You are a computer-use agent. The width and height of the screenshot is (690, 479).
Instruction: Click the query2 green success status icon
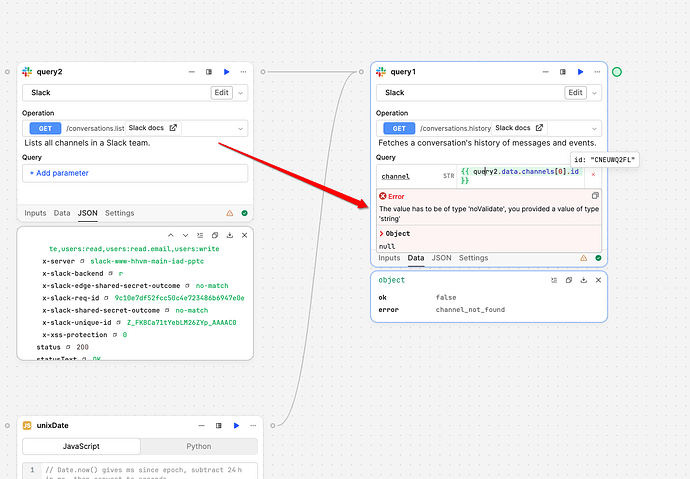click(x=244, y=213)
